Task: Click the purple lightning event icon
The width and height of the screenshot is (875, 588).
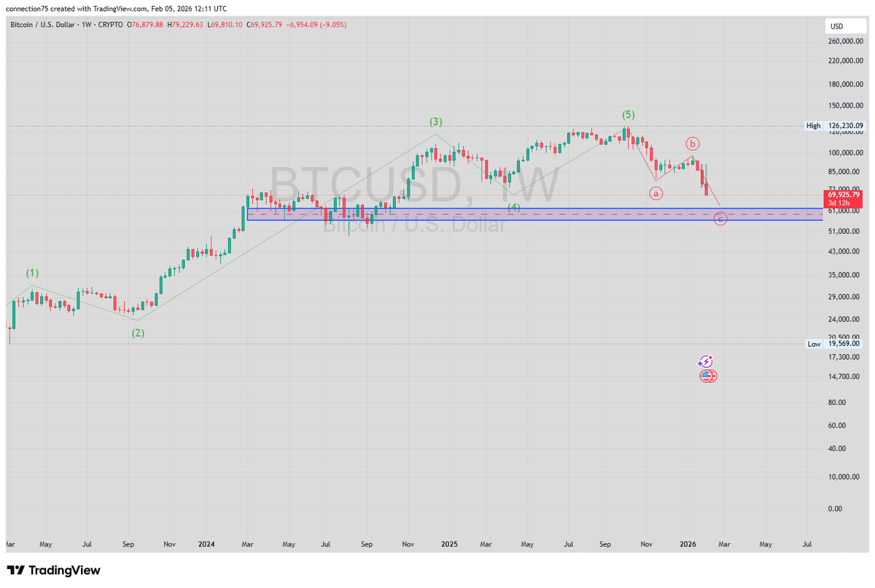Action: tap(705, 361)
